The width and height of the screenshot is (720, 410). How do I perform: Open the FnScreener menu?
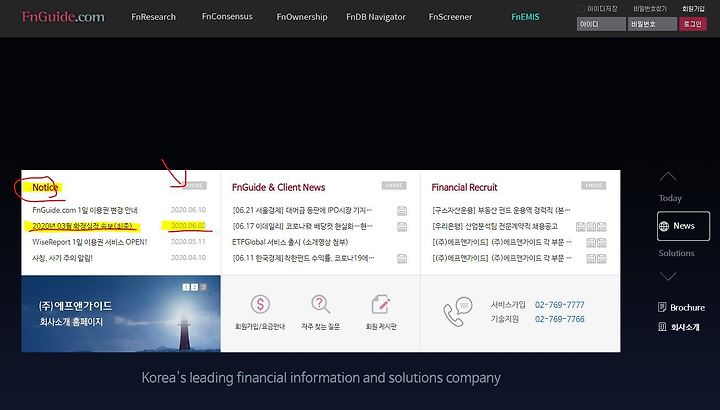pyautogui.click(x=450, y=17)
